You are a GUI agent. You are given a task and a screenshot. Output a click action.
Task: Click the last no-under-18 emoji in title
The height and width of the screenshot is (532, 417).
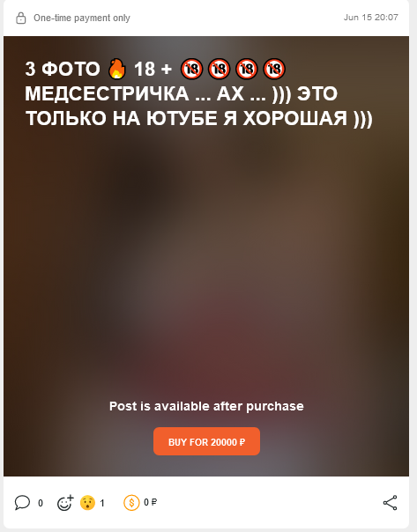pyautogui.click(x=274, y=69)
